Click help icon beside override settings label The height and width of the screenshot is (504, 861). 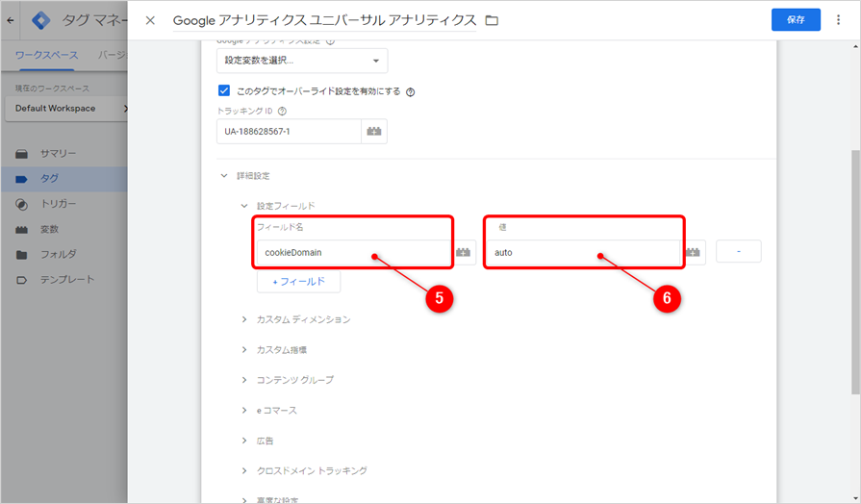[x=410, y=91]
